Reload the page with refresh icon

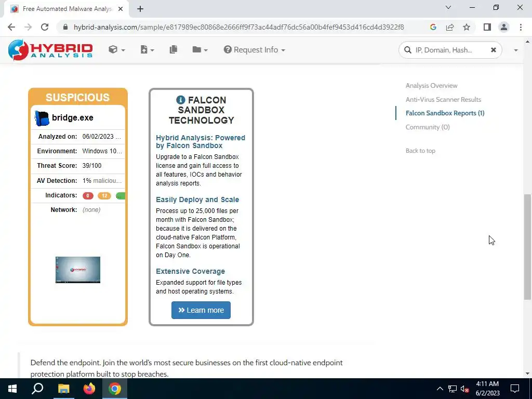point(45,27)
